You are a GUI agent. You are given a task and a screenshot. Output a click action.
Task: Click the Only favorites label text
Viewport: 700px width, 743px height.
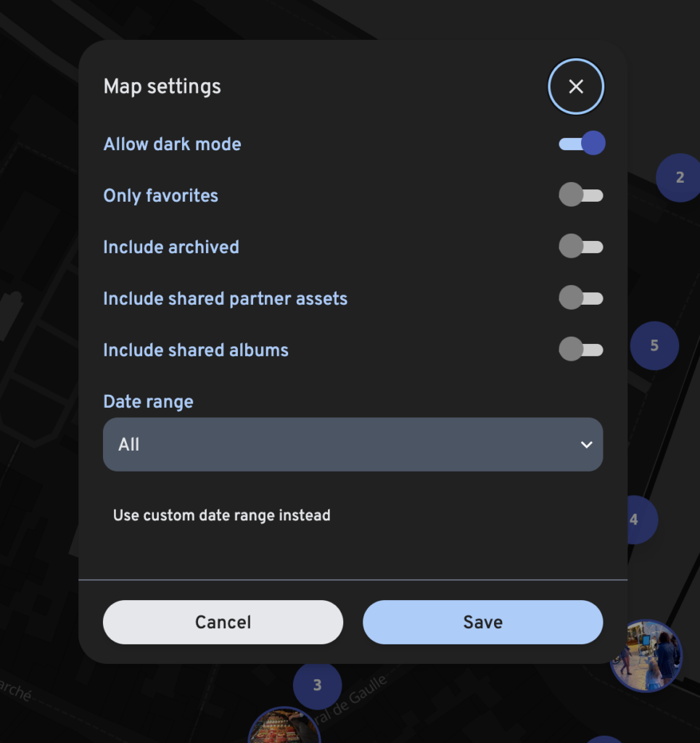point(160,196)
